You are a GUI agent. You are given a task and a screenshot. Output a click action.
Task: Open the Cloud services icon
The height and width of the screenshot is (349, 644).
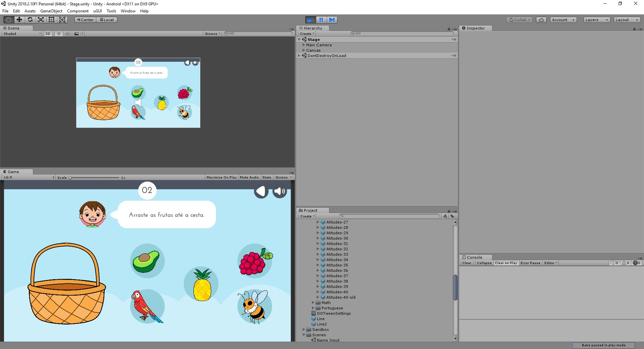point(541,20)
